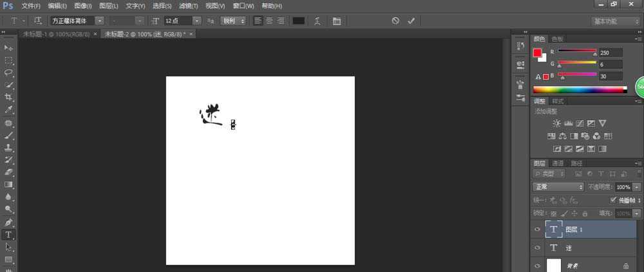Screen dimensions: 644x272
Task: Select the Crop tool in toolbar
Action: pos(9,97)
